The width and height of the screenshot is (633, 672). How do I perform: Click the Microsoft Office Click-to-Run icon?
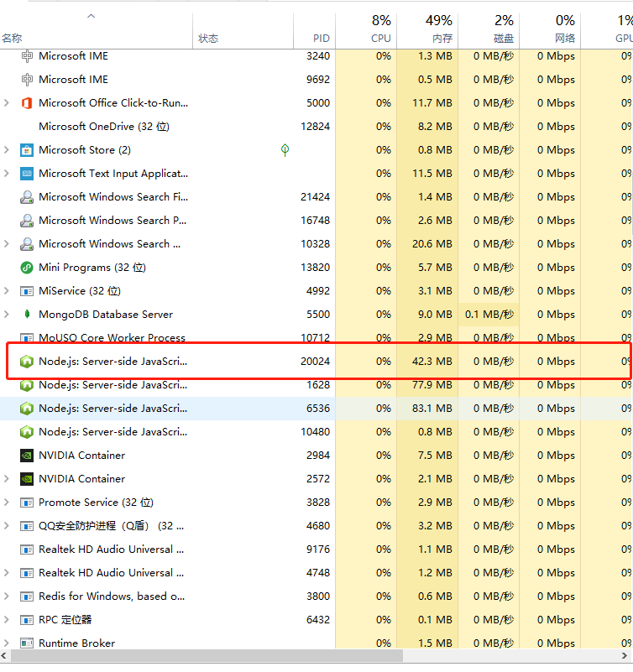(27, 103)
